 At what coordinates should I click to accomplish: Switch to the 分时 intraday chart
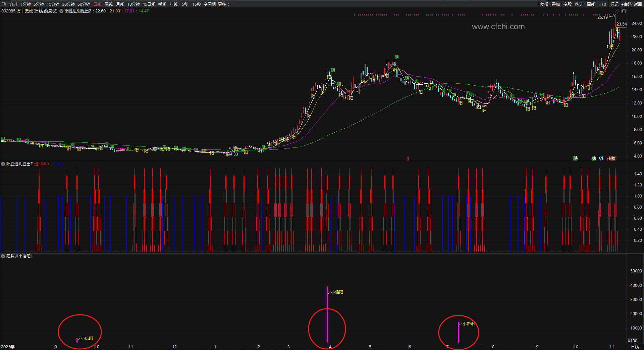pyautogui.click(x=13, y=4)
